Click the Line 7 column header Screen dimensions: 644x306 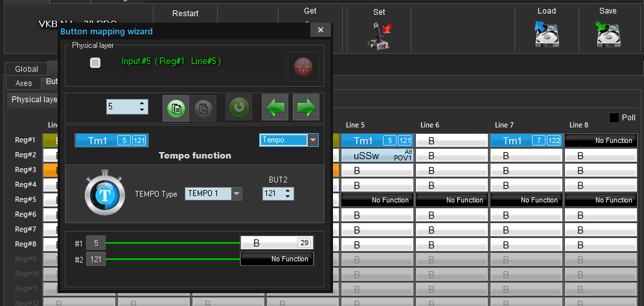(x=504, y=125)
